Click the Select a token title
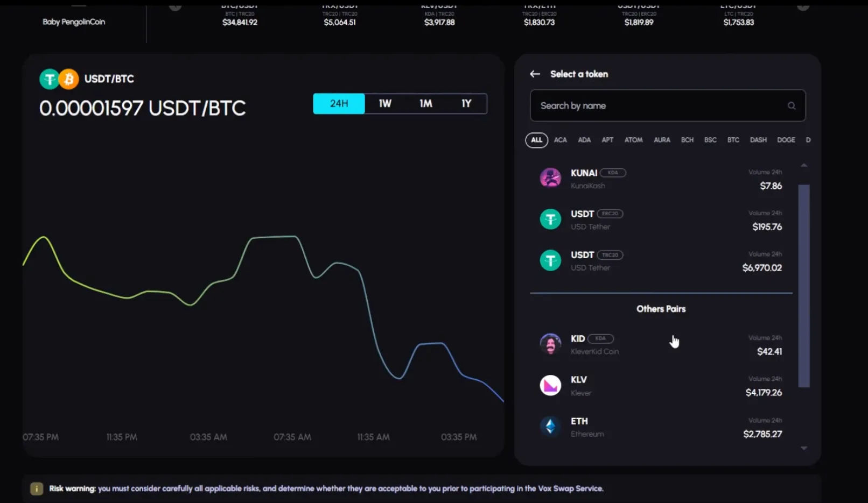The width and height of the screenshot is (868, 503). point(579,74)
